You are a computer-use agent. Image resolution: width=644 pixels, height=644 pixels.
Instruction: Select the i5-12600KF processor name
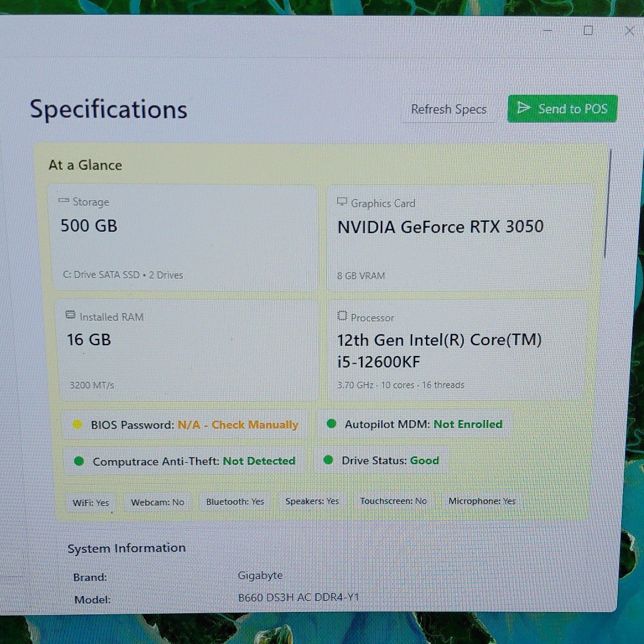379,362
